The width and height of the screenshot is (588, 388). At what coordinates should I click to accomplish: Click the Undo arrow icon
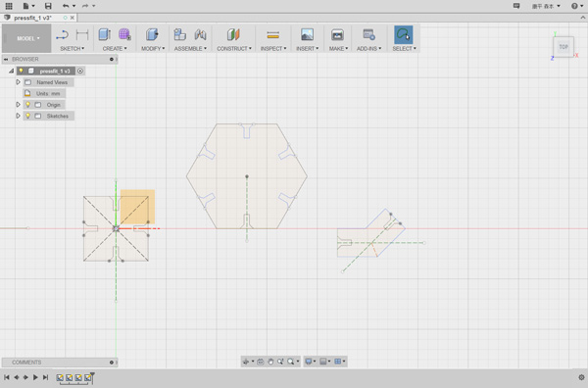point(66,6)
